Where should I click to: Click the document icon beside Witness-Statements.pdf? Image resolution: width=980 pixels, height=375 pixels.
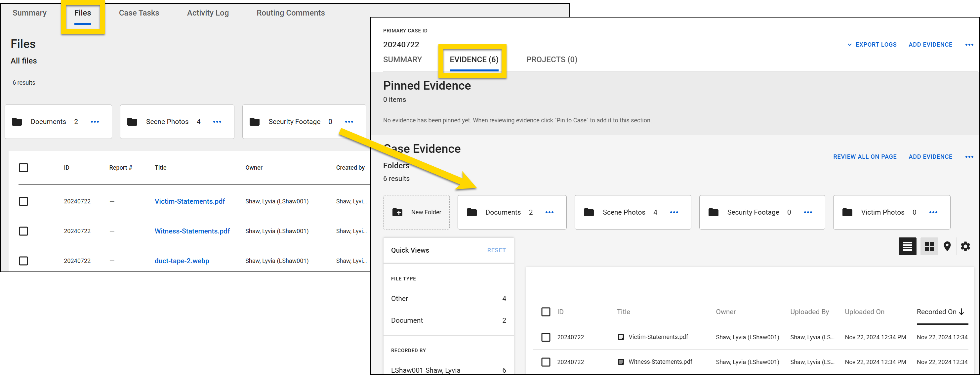coord(620,362)
